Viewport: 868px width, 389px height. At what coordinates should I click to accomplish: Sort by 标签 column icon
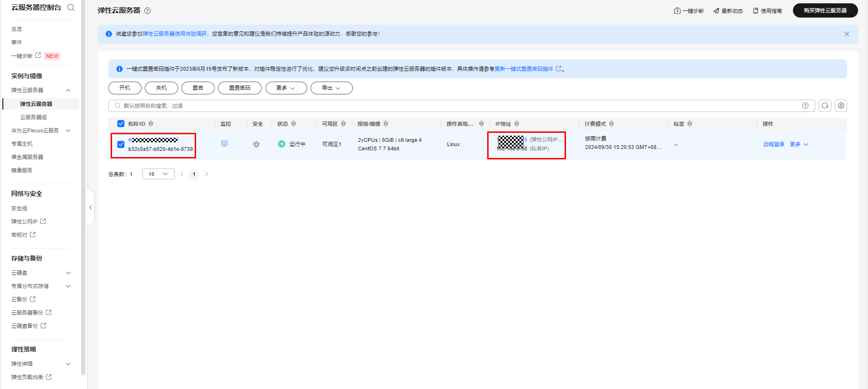click(x=690, y=124)
